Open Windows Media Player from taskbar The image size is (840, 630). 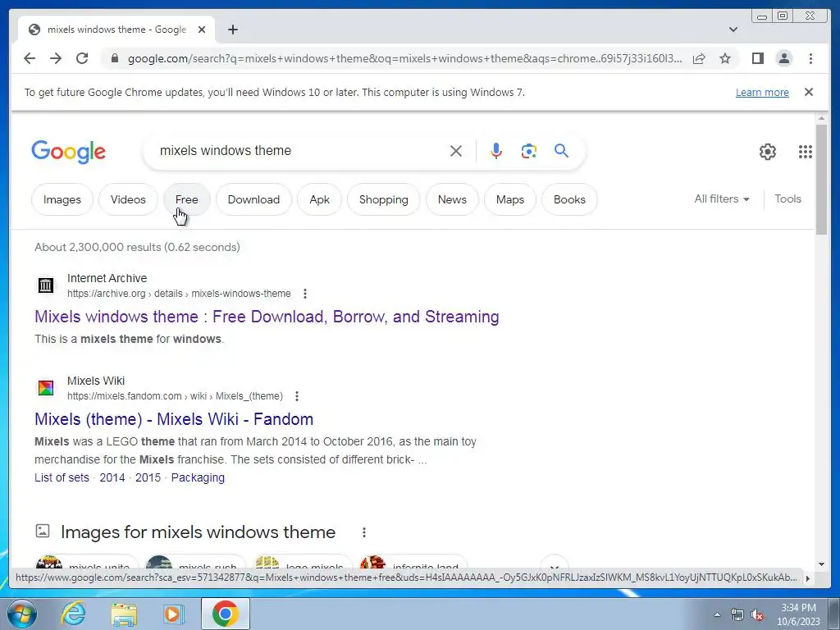pyautogui.click(x=173, y=614)
